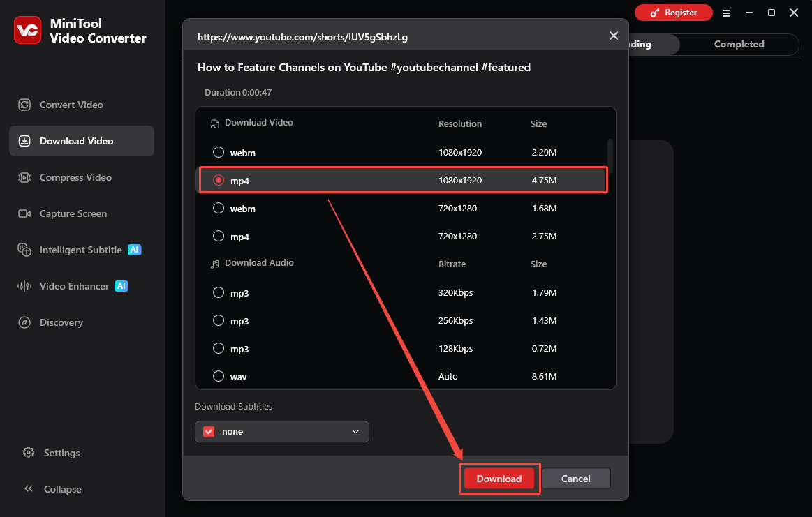The width and height of the screenshot is (812, 517).
Task: Click the Resolution column header
Action: click(460, 123)
